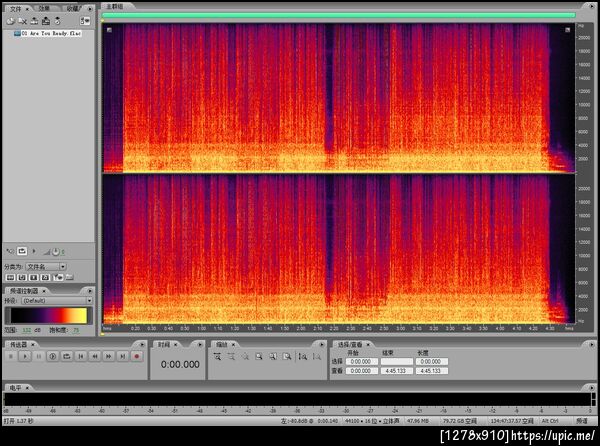Click the Fast Forward transport button
This screenshot has height=446, width=600.
109,356
